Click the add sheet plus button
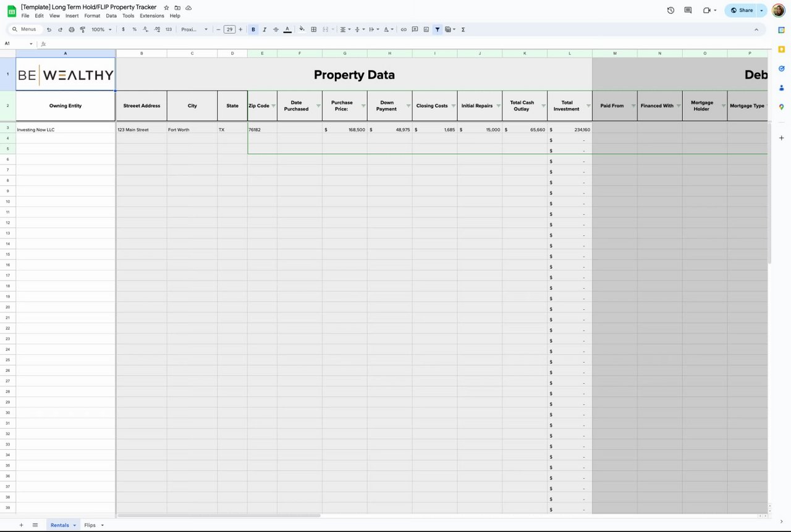Screen dimensions: 791x532 (21, 525)
